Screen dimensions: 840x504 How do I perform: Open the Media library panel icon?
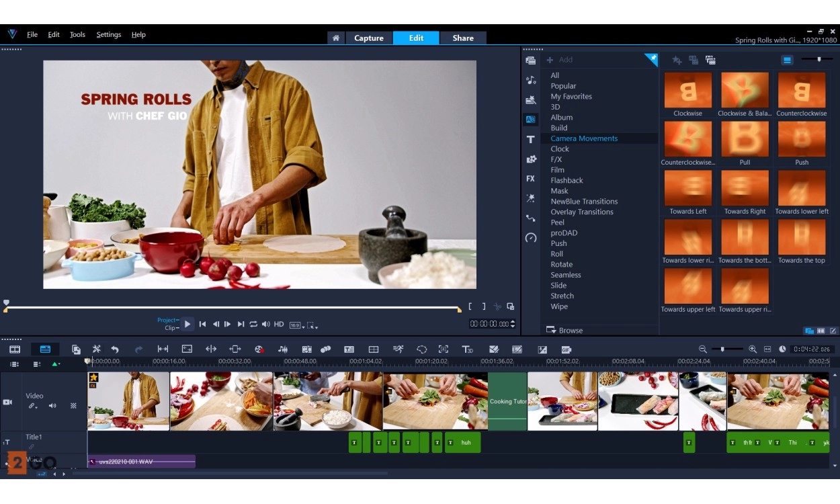(x=531, y=60)
